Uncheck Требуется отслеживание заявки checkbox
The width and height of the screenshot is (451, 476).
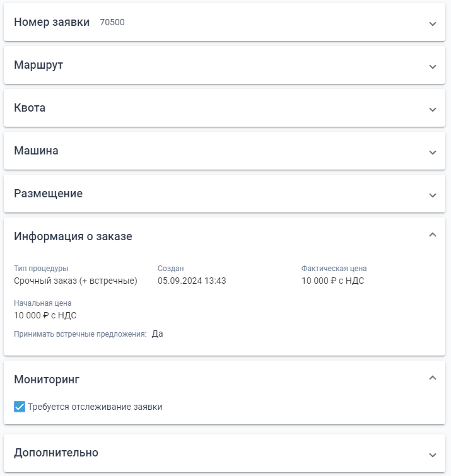(20, 407)
